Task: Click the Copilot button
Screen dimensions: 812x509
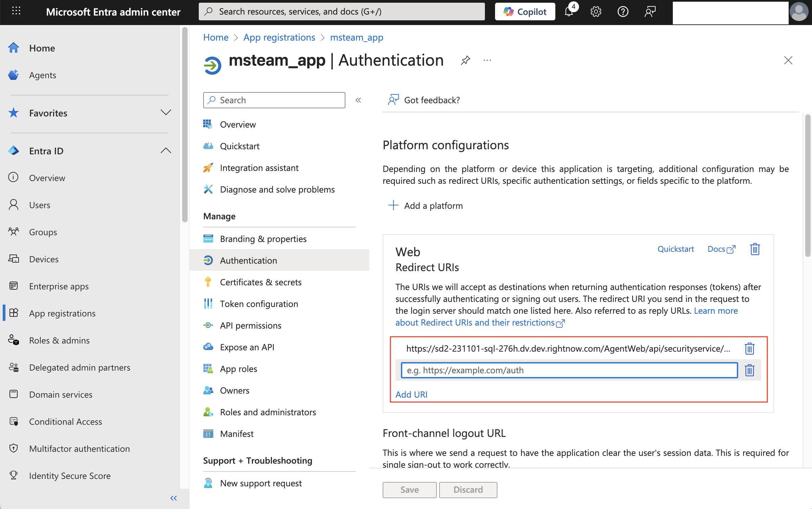Action: coord(525,12)
